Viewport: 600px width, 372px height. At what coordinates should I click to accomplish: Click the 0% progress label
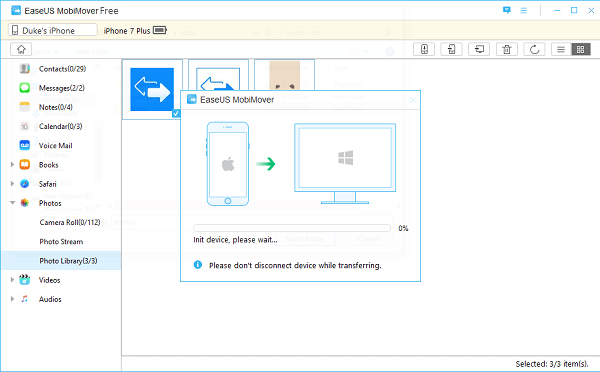click(x=403, y=228)
